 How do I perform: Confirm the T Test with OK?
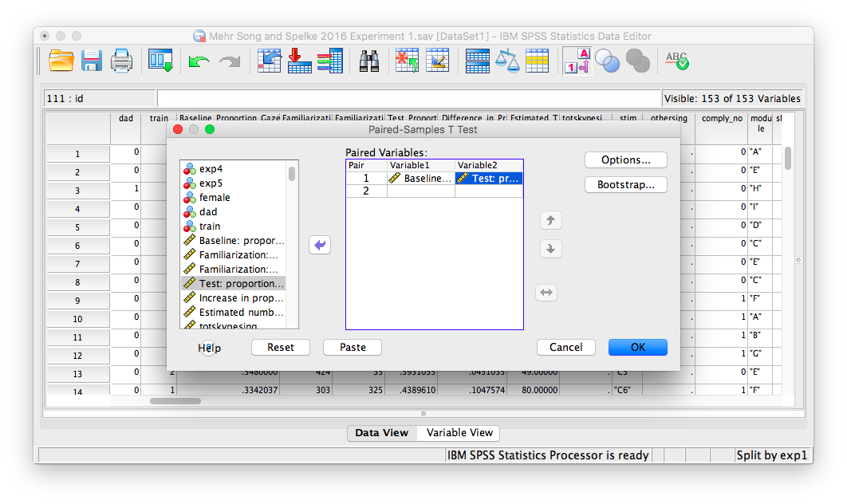[x=637, y=347]
